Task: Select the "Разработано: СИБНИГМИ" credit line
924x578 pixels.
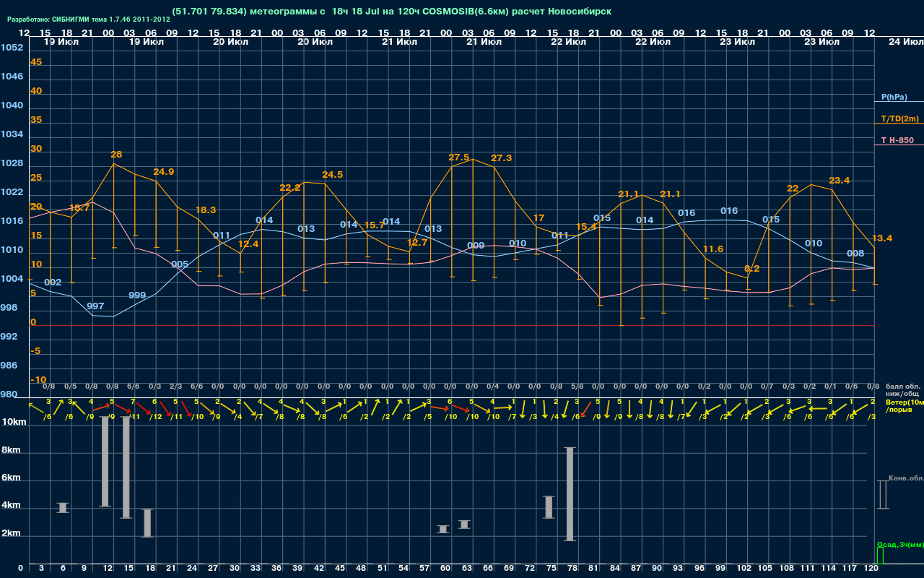Action: [89, 19]
